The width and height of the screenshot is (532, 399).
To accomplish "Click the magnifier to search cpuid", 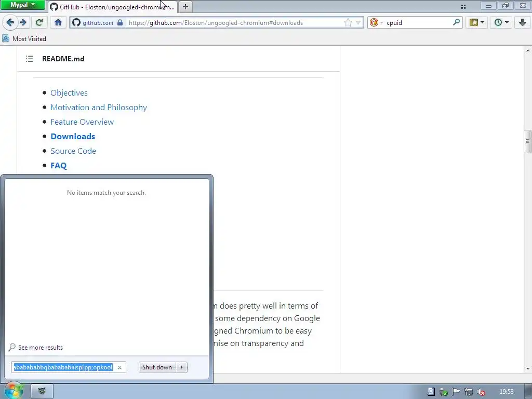I will click(x=456, y=22).
